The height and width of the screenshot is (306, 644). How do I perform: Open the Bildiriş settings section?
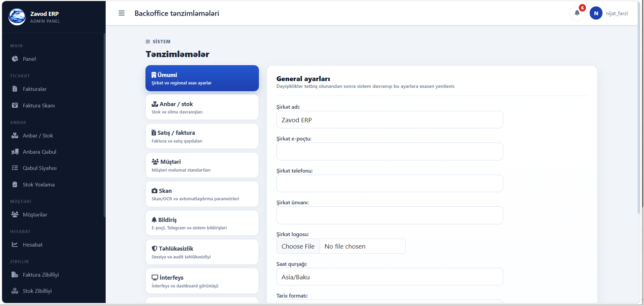tap(202, 223)
